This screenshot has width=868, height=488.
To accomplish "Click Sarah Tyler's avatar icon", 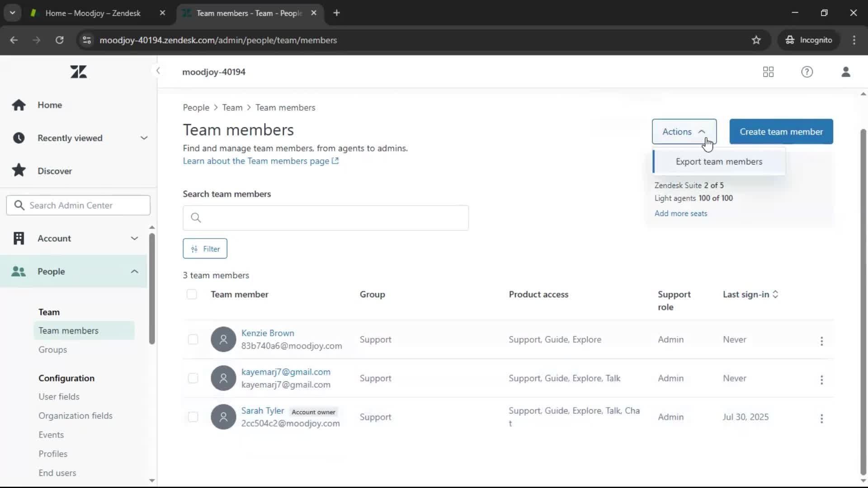I will click(223, 417).
